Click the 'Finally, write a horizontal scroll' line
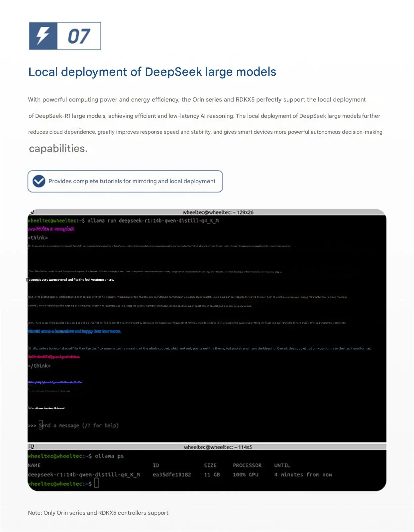 pos(199,348)
